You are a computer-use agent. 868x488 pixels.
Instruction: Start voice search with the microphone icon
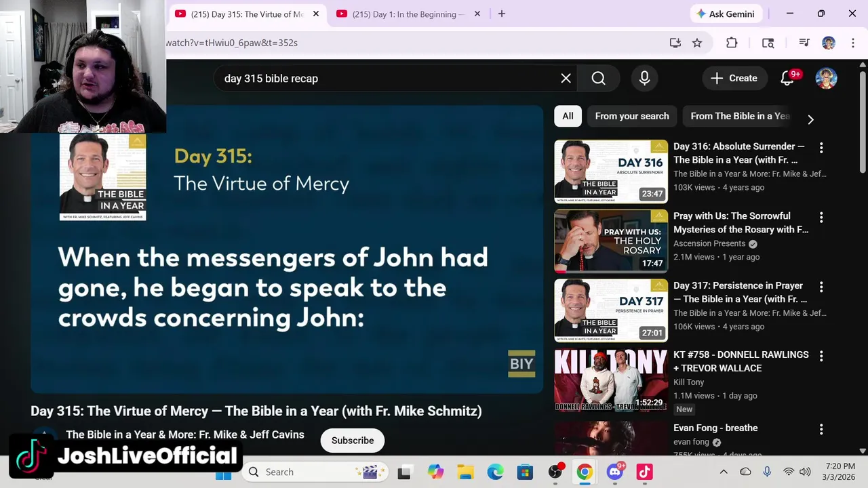(644, 79)
